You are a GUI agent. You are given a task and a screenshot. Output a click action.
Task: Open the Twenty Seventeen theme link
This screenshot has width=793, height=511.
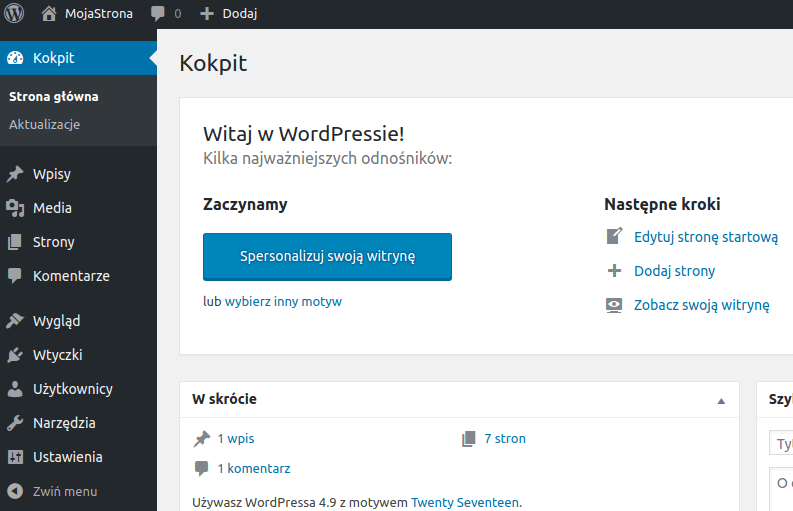pyautogui.click(x=465, y=502)
